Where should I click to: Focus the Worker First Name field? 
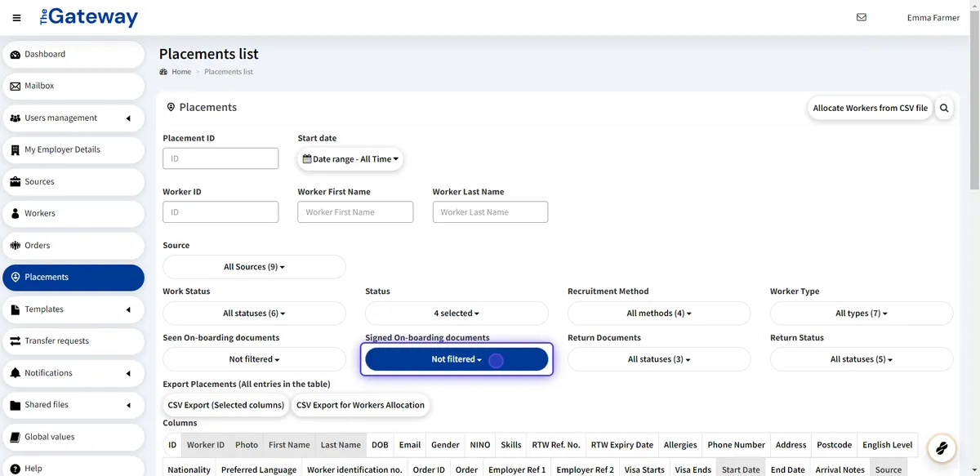click(x=355, y=212)
